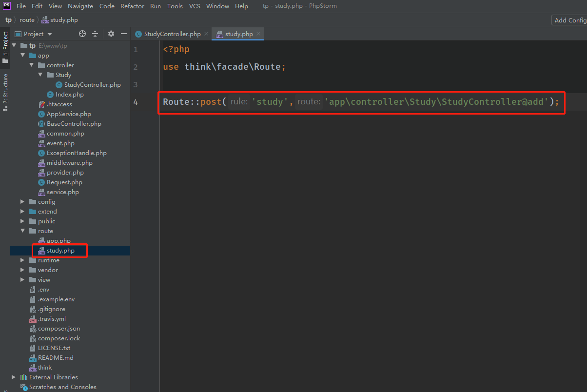This screenshot has width=587, height=392.
Task: Open the Code menu
Action: [x=107, y=6]
